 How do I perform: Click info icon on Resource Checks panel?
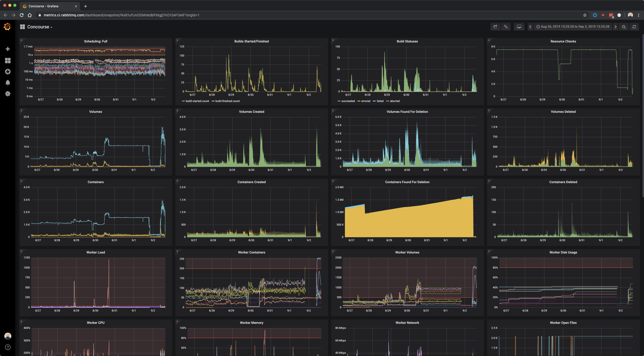coord(489,40)
